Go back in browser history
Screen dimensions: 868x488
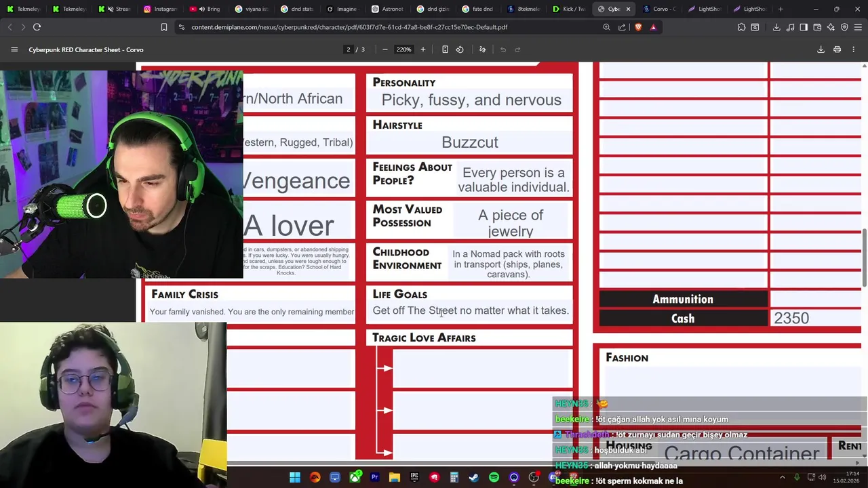9,27
